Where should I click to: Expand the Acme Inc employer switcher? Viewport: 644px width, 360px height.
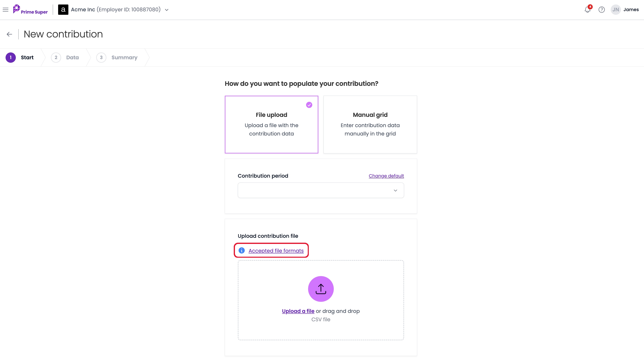coord(166,10)
